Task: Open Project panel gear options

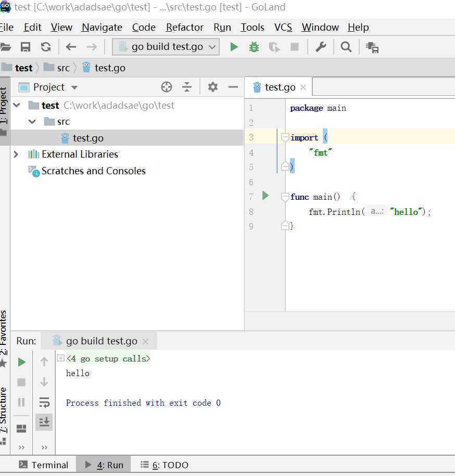Action: coord(212,87)
